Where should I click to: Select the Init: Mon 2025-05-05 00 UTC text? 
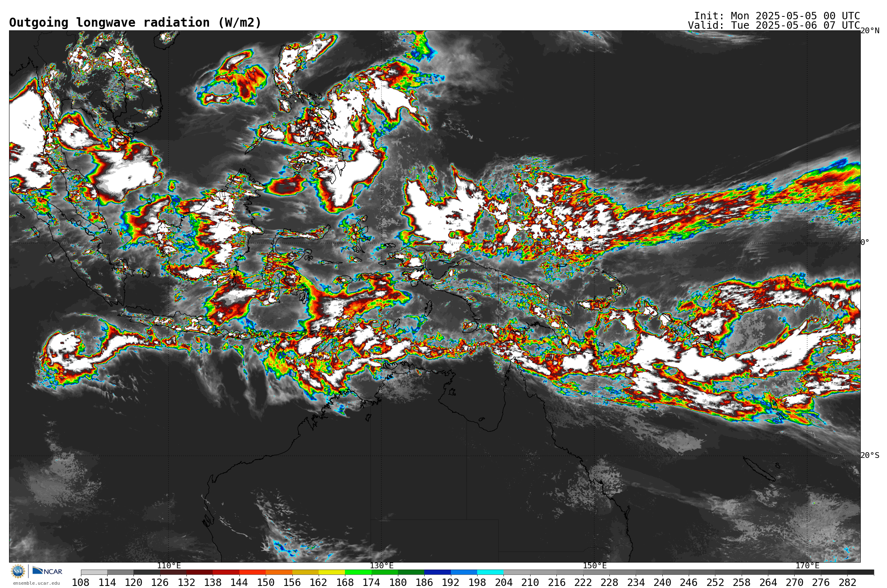[x=777, y=16]
